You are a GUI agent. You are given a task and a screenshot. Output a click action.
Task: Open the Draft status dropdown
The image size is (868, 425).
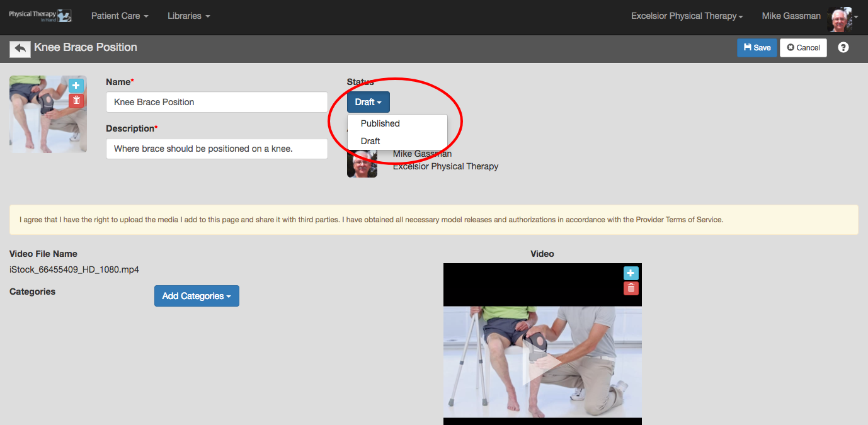point(368,102)
